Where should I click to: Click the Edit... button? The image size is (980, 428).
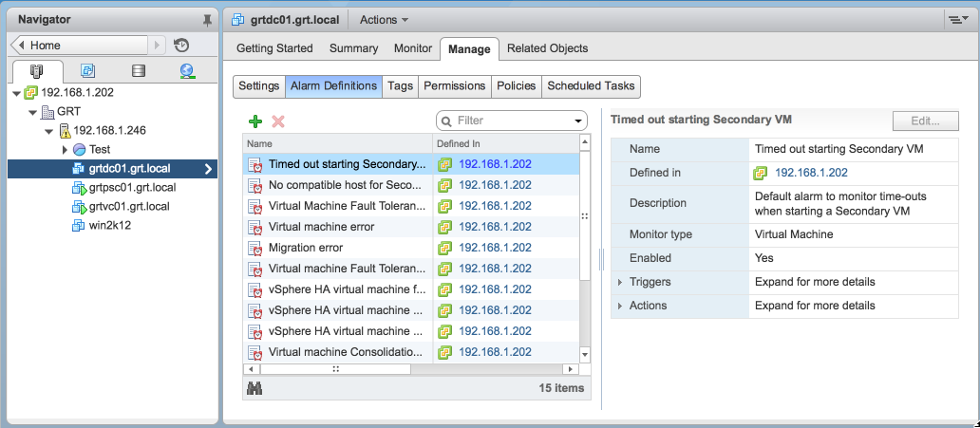(926, 121)
